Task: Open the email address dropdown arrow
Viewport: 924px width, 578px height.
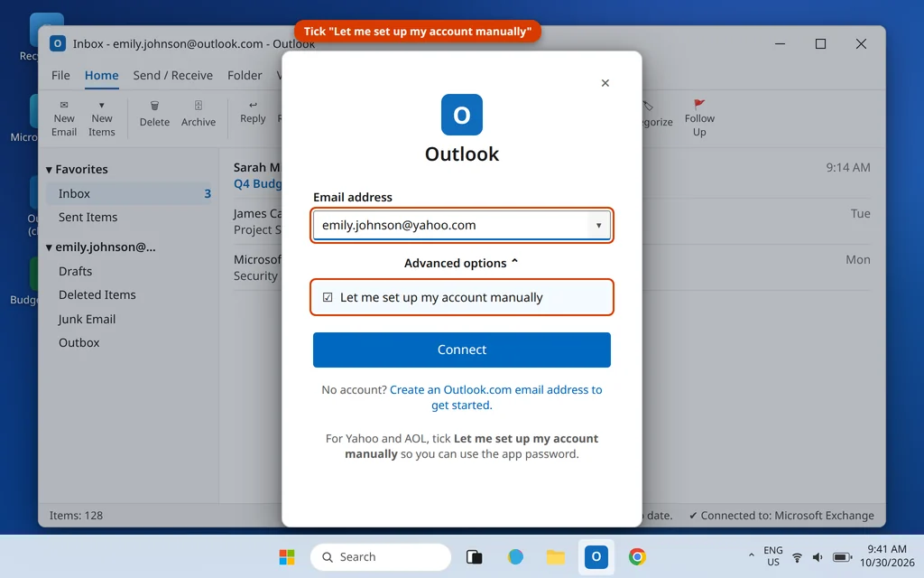Action: click(x=598, y=225)
